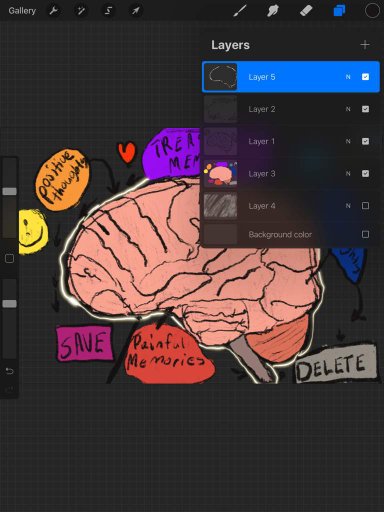Show Layer 4 with its checkbox

point(365,206)
